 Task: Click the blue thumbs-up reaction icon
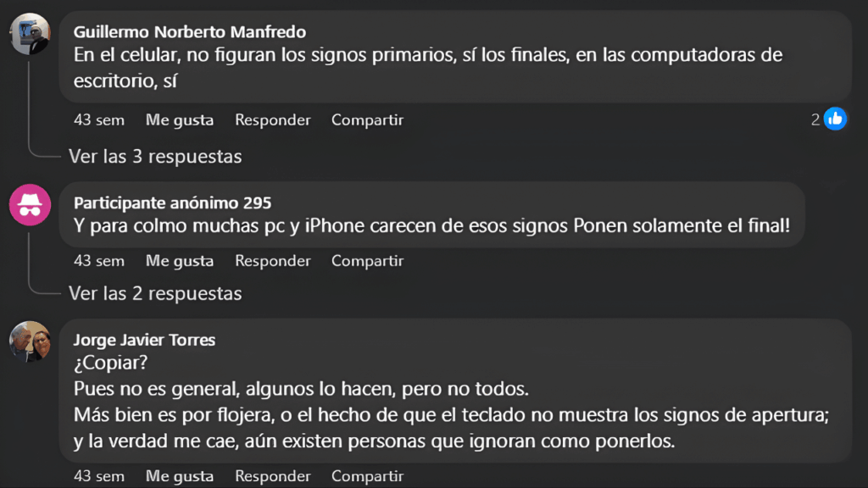pos(836,119)
